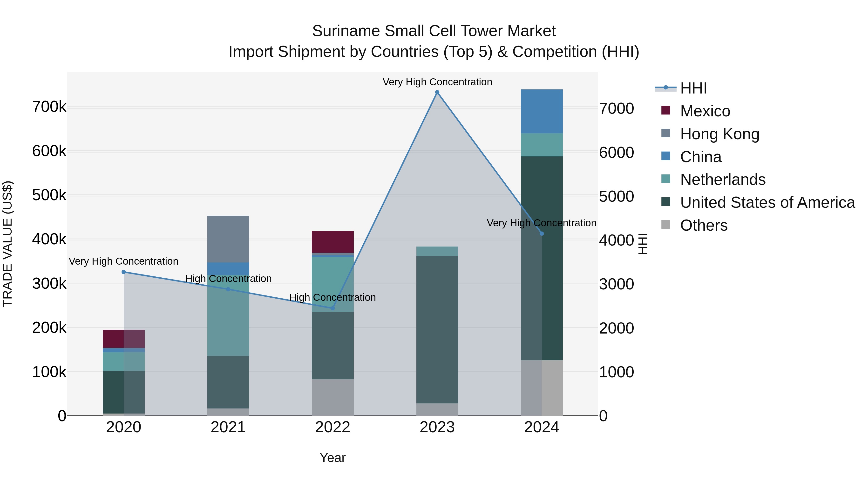The image size is (868, 488).
Task: Click the Mexico maroon legend swatch
Action: pos(665,110)
